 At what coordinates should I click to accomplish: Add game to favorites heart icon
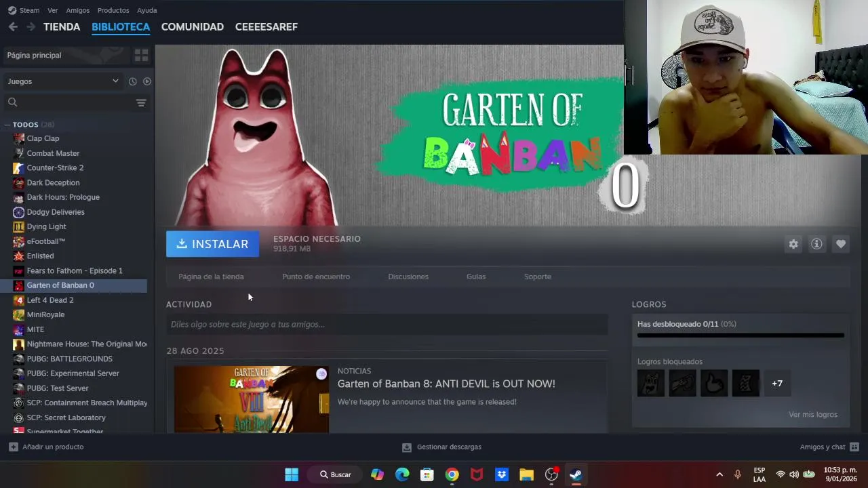click(841, 244)
